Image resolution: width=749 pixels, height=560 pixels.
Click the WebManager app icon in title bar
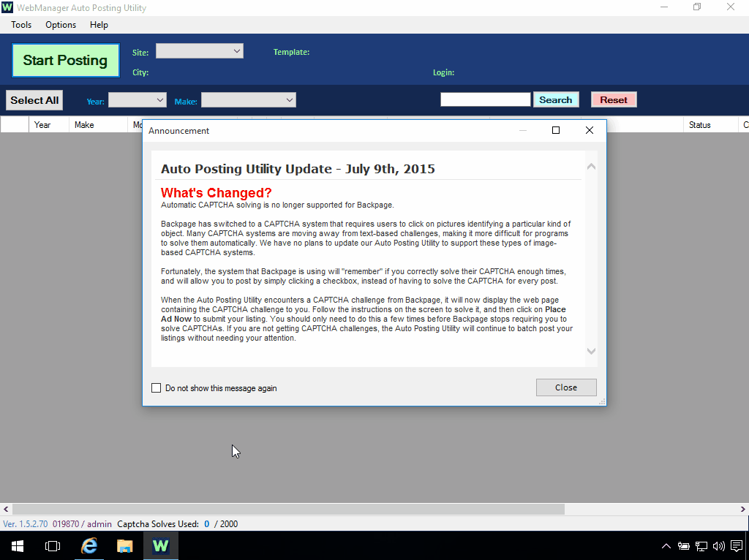(7, 7)
